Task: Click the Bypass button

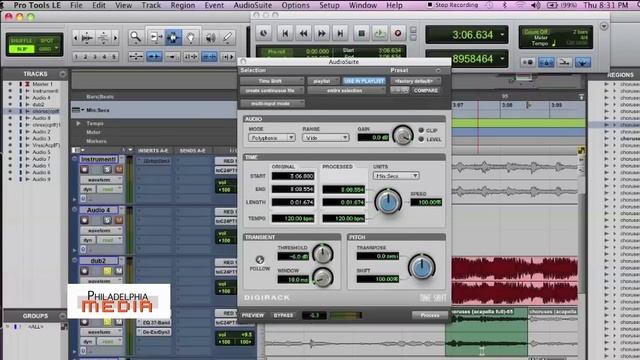Action: (x=283, y=315)
